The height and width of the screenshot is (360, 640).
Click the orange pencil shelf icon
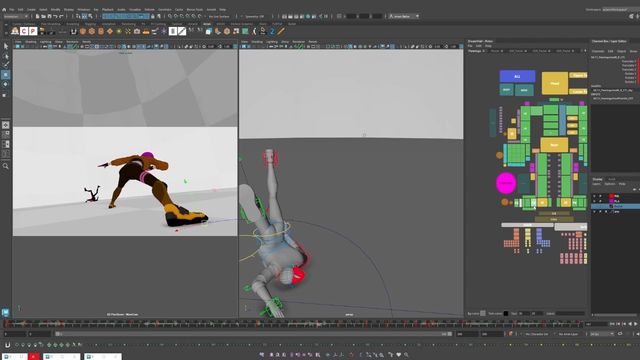(x=281, y=31)
